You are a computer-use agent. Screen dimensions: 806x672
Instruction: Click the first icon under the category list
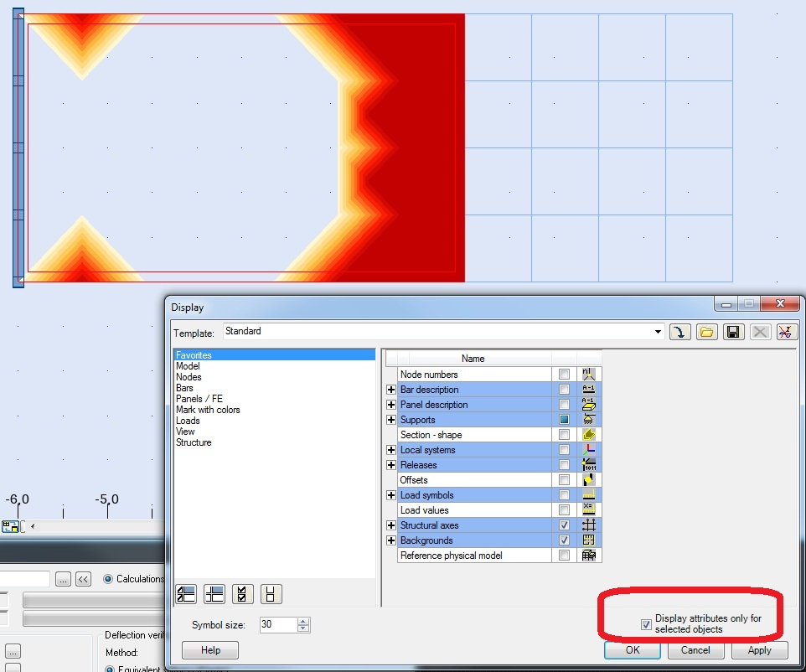click(x=186, y=594)
